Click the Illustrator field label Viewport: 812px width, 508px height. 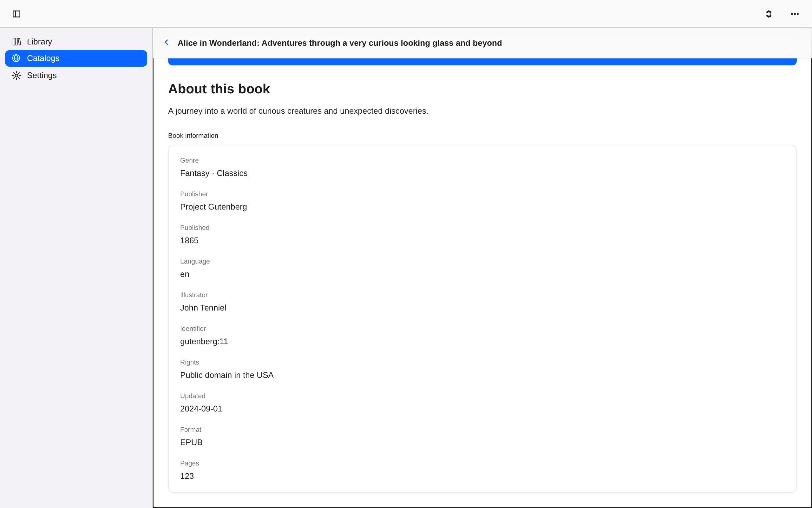[x=193, y=295]
